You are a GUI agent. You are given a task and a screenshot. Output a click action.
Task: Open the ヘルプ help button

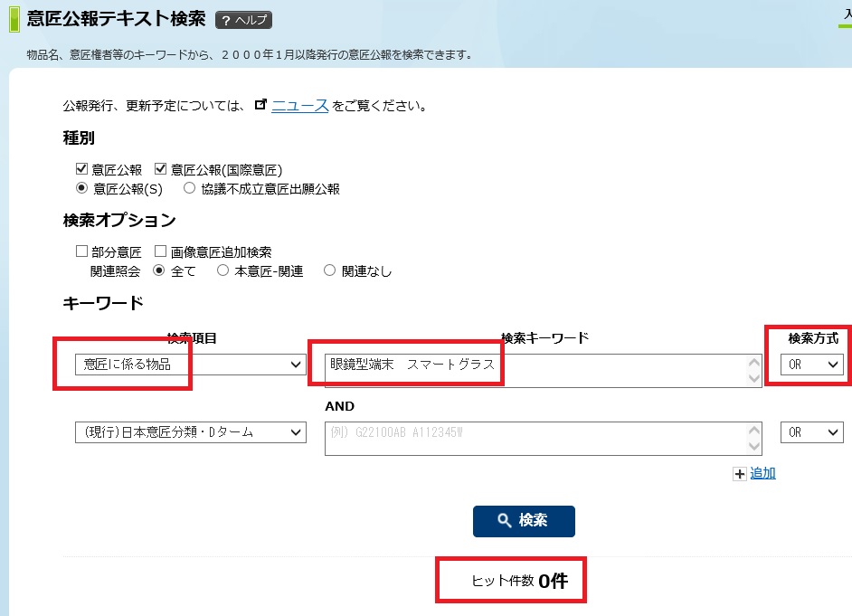pyautogui.click(x=243, y=20)
